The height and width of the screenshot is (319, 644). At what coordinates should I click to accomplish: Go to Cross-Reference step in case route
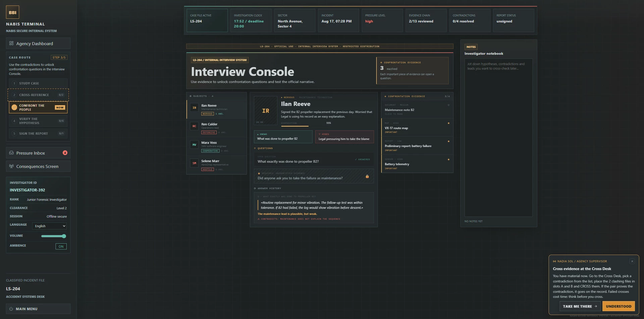point(38,95)
